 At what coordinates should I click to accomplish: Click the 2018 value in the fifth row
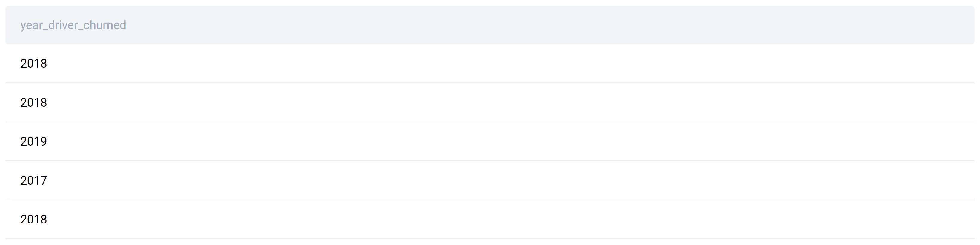click(33, 219)
